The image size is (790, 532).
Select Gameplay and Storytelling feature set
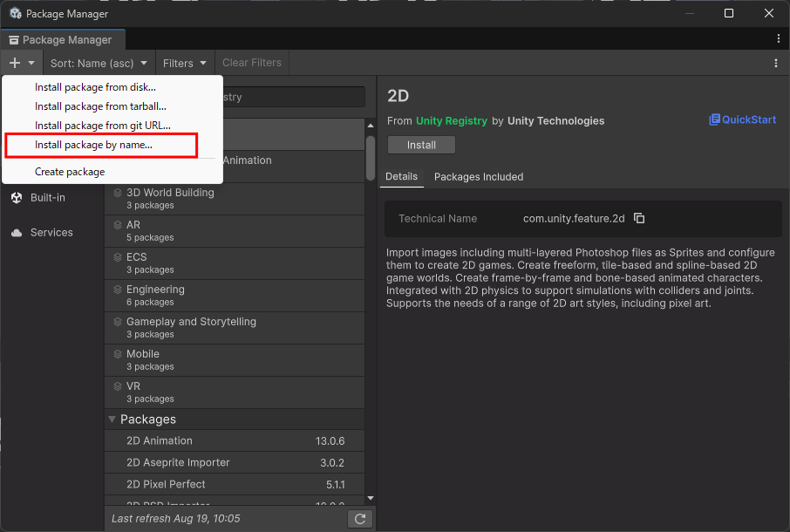click(235, 327)
